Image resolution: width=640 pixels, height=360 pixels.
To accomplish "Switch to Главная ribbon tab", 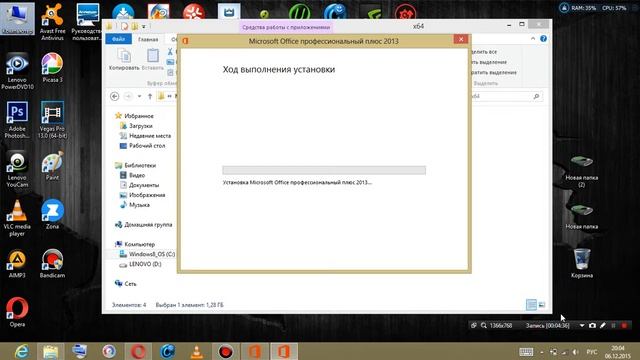I will click(148, 39).
